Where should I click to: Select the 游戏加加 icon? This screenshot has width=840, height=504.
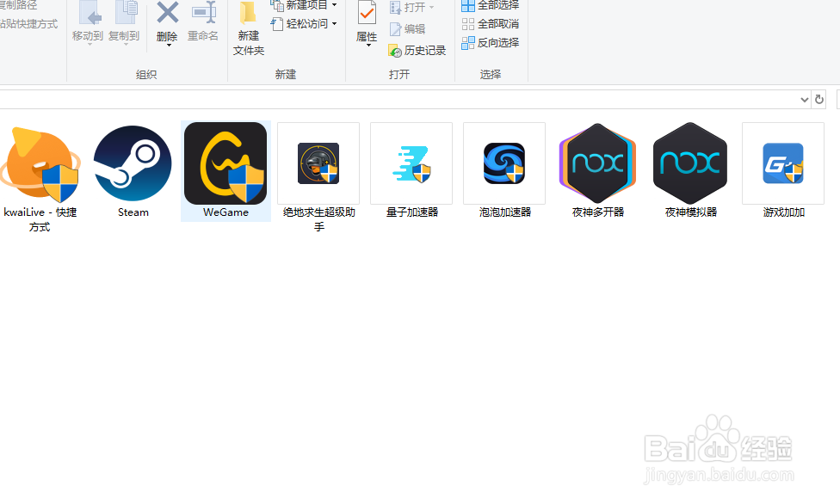coord(783,163)
